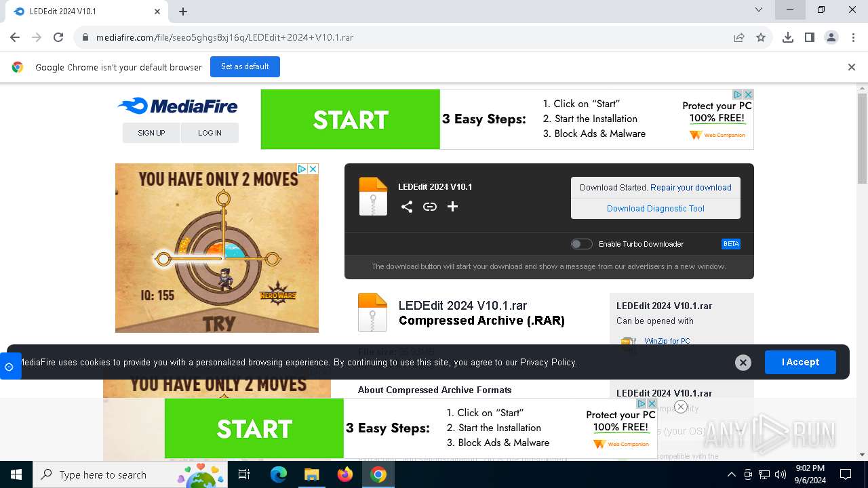Open tab search chevron
Screen dimensions: 868x488
(x=759, y=10)
